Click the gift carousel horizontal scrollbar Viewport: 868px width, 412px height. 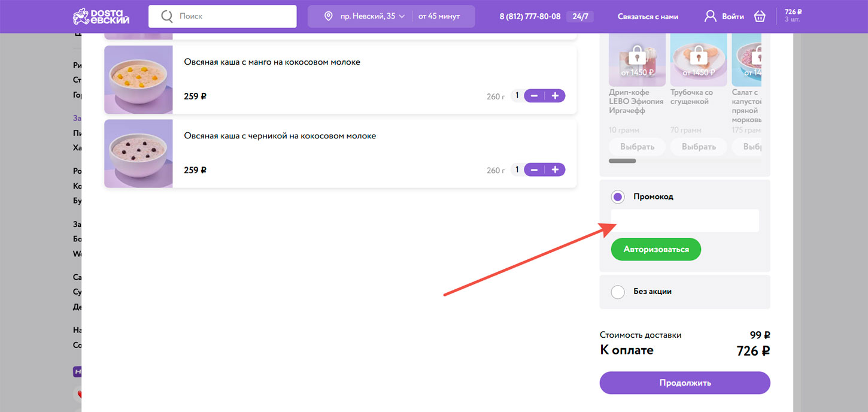pos(623,160)
